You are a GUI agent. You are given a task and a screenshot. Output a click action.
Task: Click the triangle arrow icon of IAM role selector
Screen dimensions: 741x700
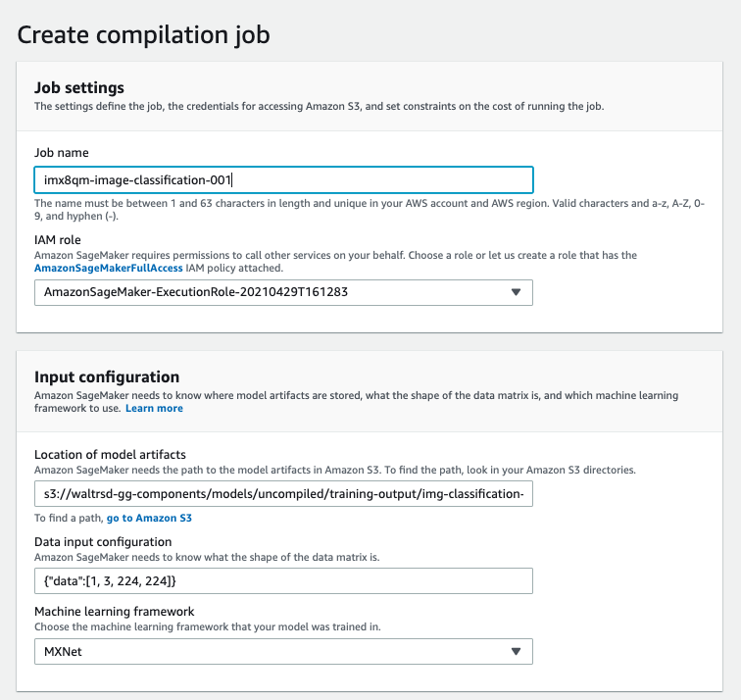pyautogui.click(x=516, y=292)
